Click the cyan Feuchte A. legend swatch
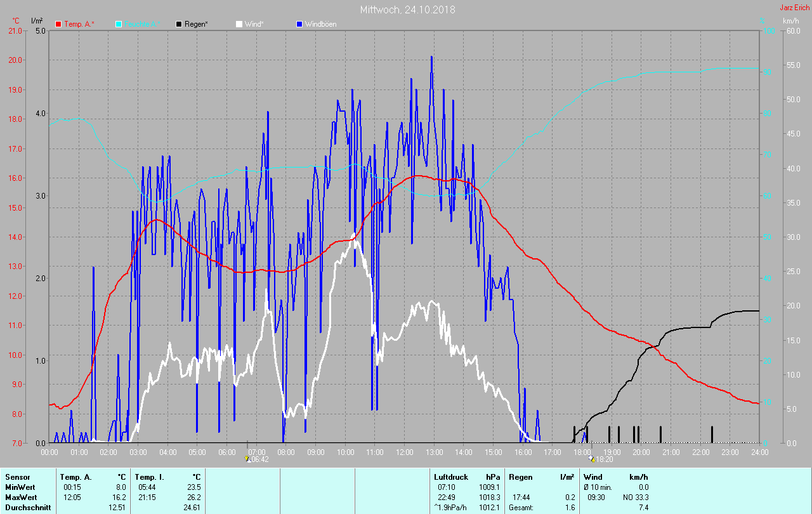Viewport: 812px width, 514px height. 119,24
